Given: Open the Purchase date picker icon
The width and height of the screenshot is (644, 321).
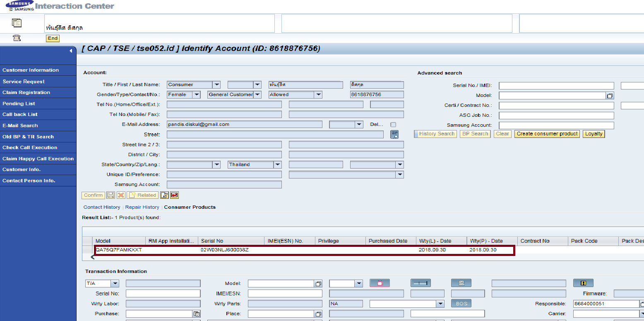Looking at the screenshot, I should (x=197, y=314).
